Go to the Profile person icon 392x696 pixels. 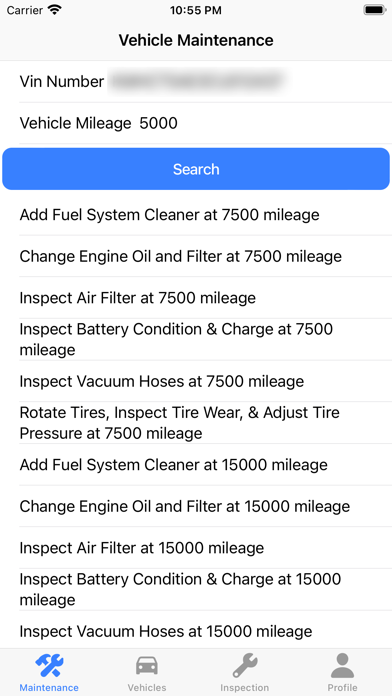pos(342,666)
